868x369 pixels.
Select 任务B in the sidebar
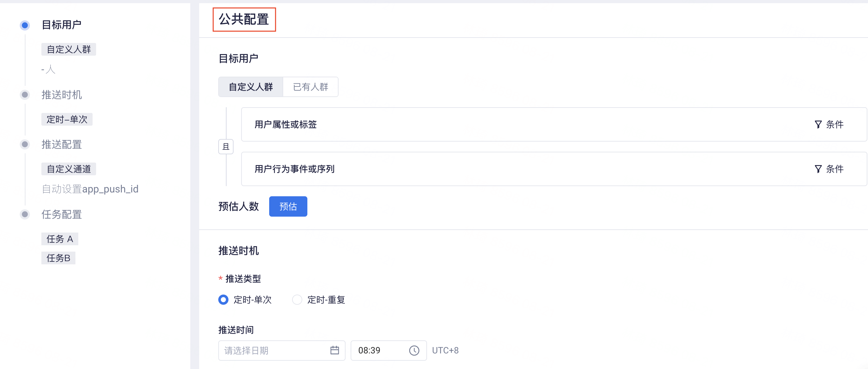[58, 258]
